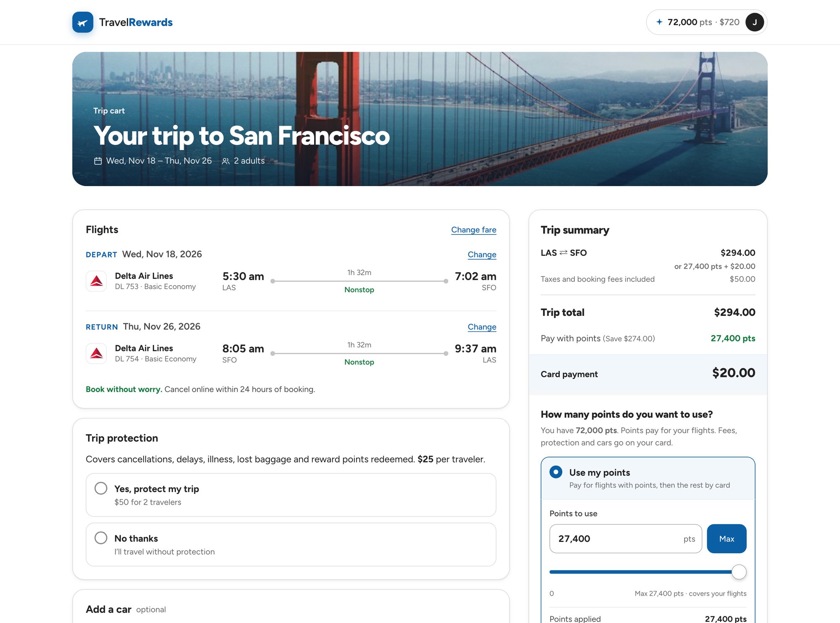Viewport: 840px width, 623px height.
Task: Click the Points applied 27,400 pts value
Action: point(726,619)
